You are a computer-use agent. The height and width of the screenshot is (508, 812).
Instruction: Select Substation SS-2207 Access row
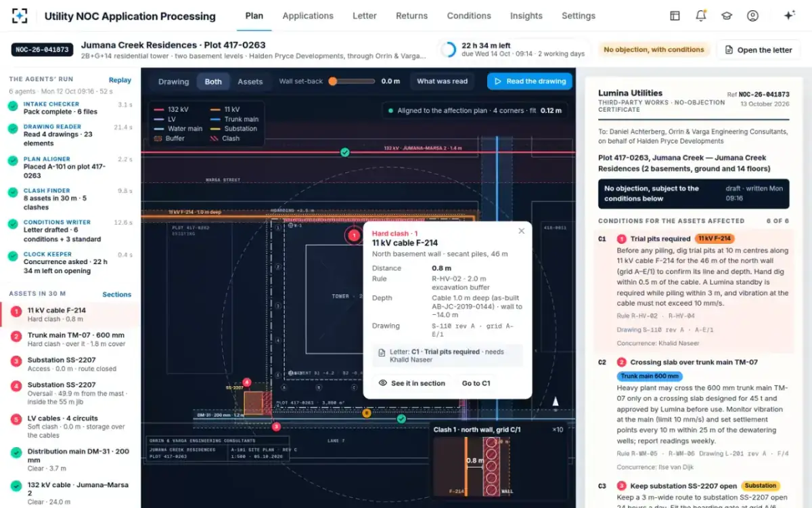point(70,364)
